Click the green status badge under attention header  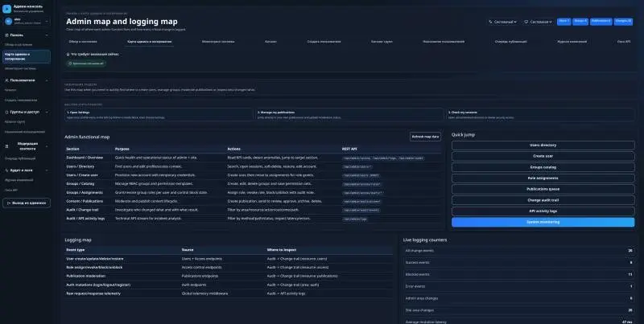86,64
